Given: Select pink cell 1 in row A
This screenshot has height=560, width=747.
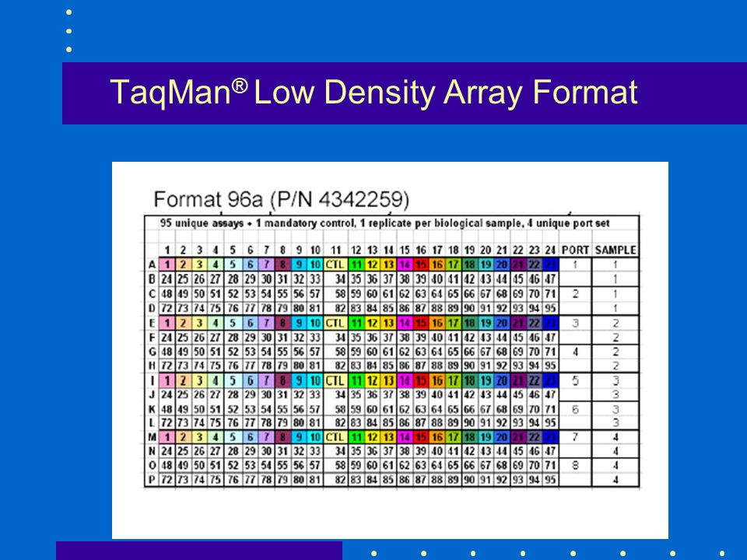Looking at the screenshot, I should 167,264.
